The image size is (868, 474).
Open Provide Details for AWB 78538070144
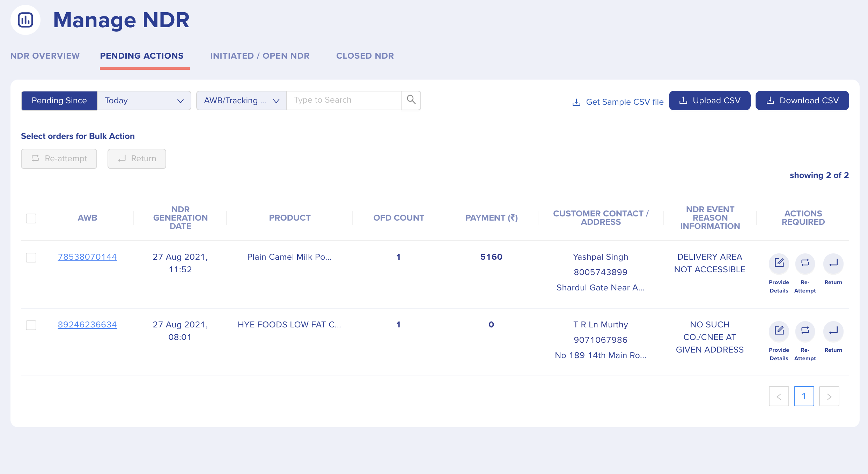pos(779,264)
